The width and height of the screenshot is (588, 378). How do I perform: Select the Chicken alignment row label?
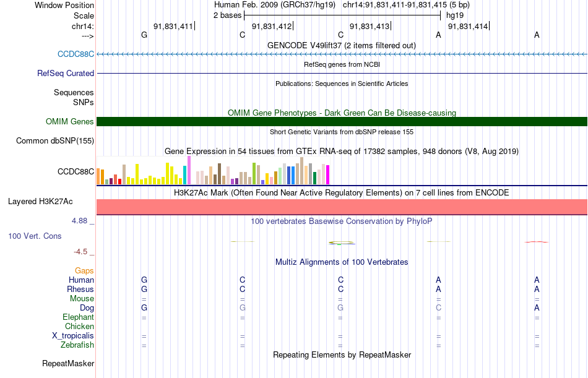click(x=79, y=326)
